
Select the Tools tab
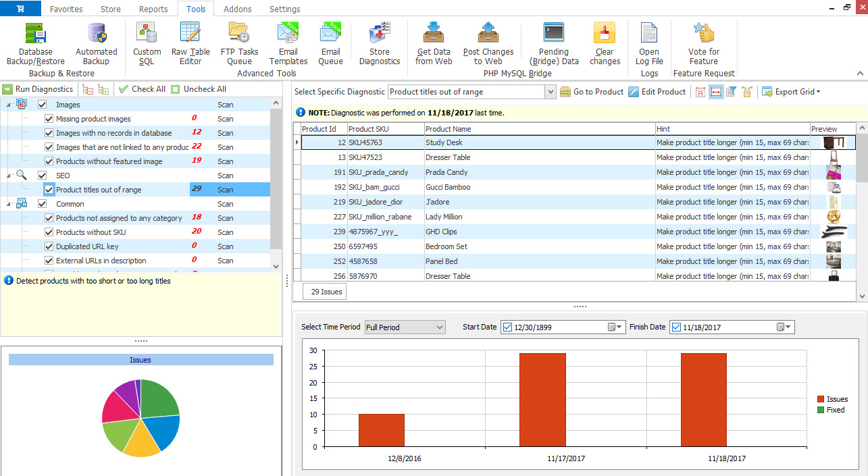[x=196, y=9]
